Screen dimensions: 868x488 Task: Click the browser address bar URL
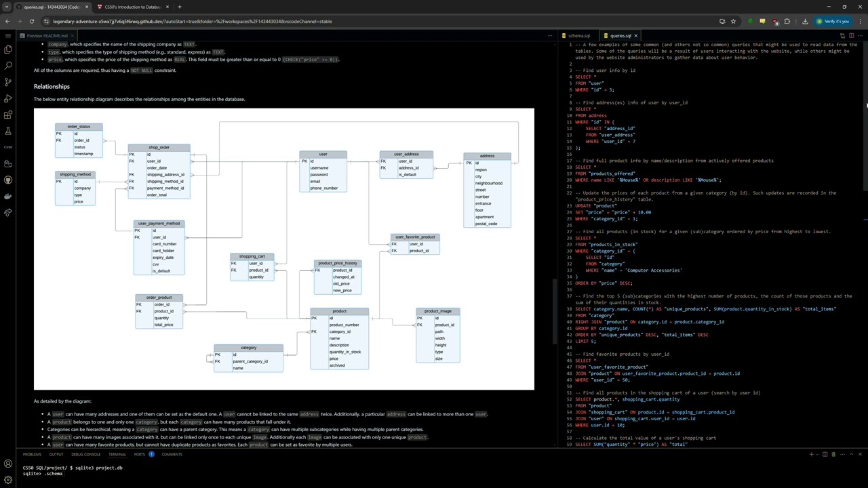click(193, 21)
